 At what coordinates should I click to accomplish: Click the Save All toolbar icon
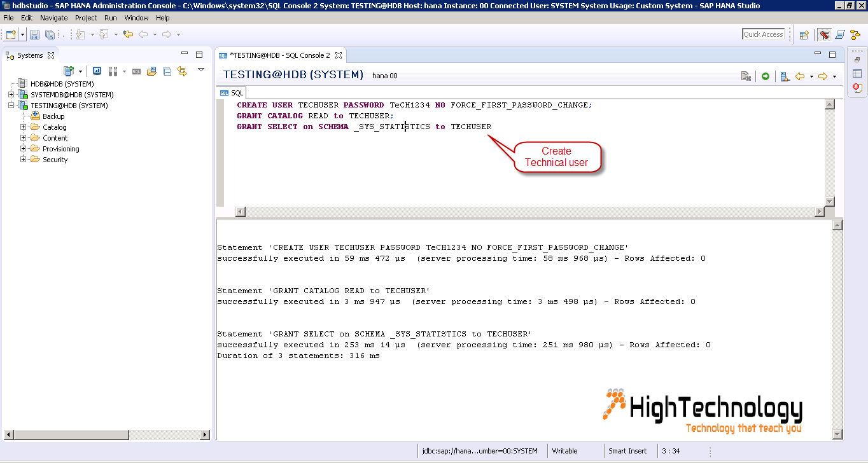pos(50,34)
